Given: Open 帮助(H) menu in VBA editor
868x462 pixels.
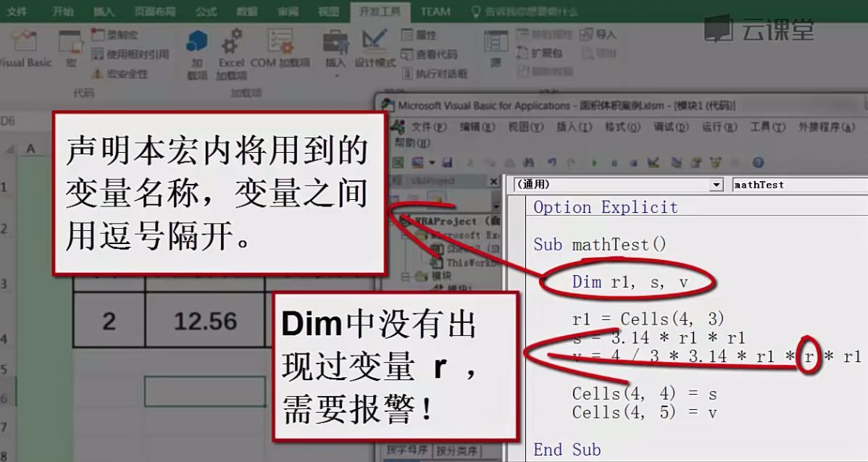Looking at the screenshot, I should [412, 143].
